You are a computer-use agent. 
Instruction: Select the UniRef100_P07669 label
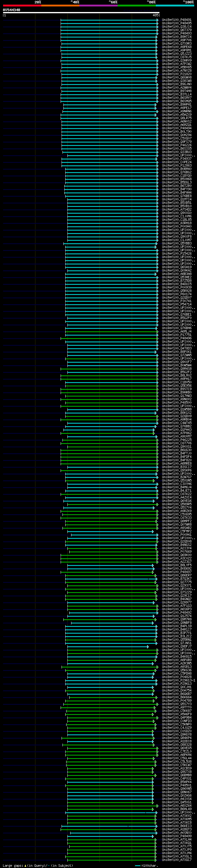click(176, 551)
